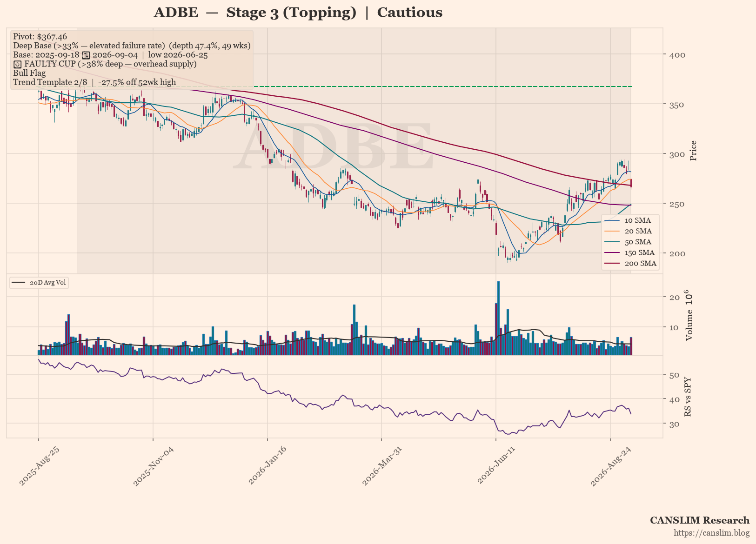Click the price axis value 400
This screenshot has width=756, height=544.
pos(678,55)
